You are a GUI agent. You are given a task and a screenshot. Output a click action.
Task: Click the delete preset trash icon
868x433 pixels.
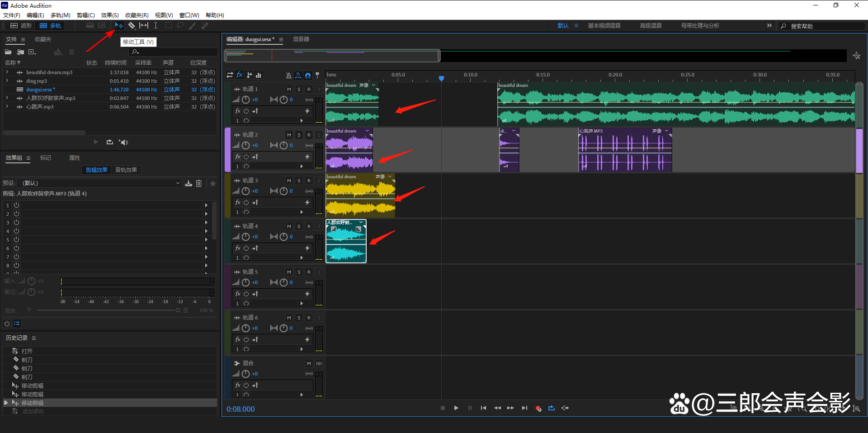198,183
